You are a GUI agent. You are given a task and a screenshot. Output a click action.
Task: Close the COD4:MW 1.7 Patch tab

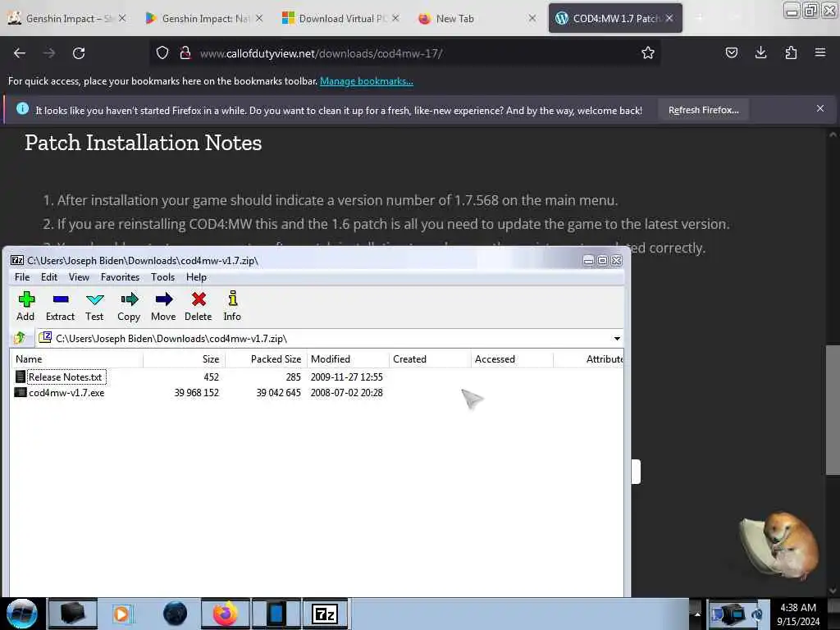[x=669, y=18]
